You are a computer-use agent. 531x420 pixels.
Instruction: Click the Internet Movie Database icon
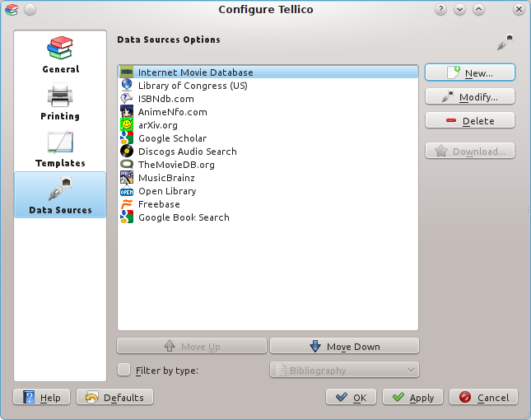[126, 72]
